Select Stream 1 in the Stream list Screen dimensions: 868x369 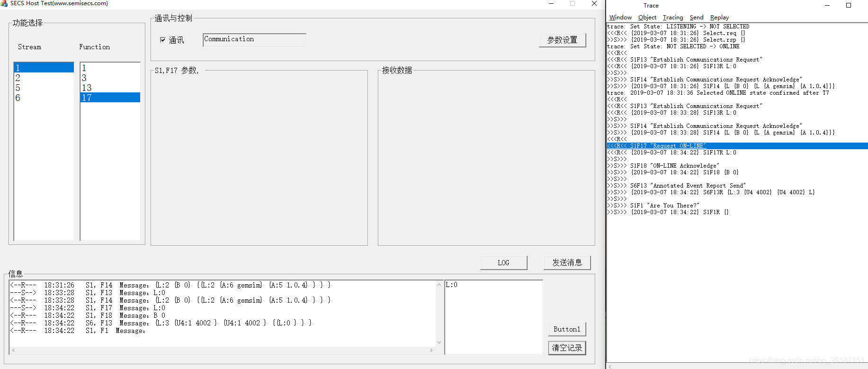44,68
